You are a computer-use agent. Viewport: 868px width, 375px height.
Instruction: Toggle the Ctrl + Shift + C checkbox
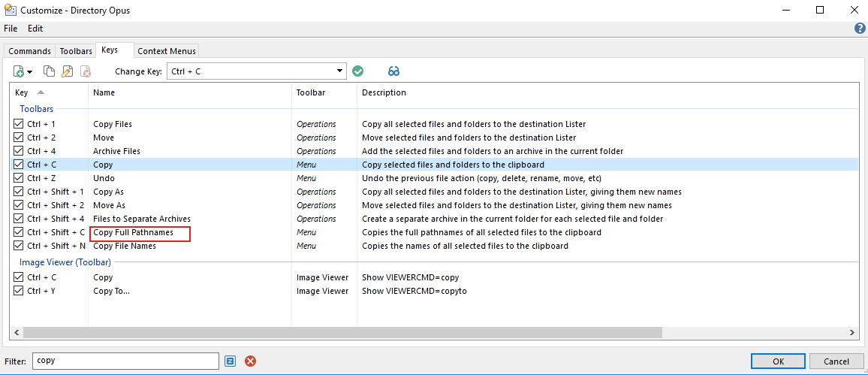pyautogui.click(x=19, y=232)
